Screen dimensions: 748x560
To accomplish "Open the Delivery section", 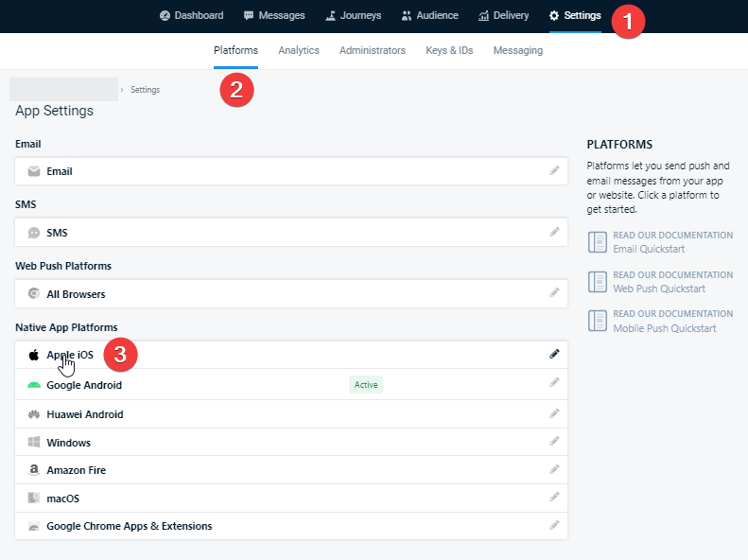I will [504, 15].
